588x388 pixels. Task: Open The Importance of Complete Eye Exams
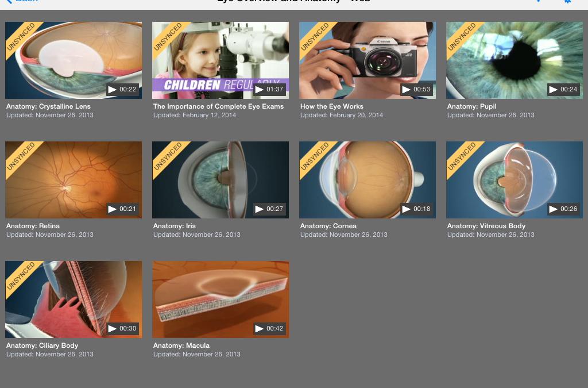220,60
